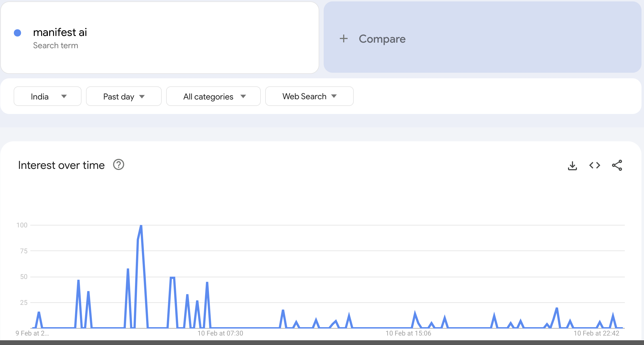The height and width of the screenshot is (345, 644).
Task: Click the truncated 9 Feb axis label
Action: [x=32, y=333]
